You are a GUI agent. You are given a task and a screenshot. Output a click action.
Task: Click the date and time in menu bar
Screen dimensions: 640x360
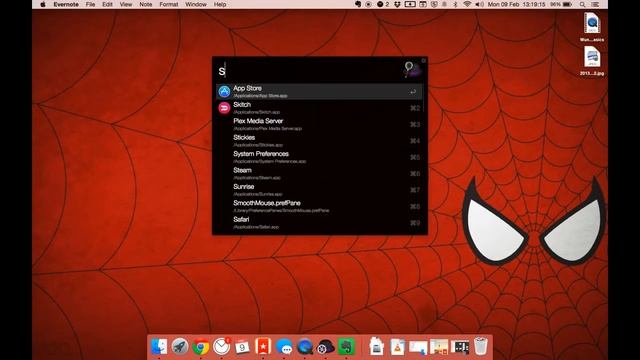(x=516, y=4)
